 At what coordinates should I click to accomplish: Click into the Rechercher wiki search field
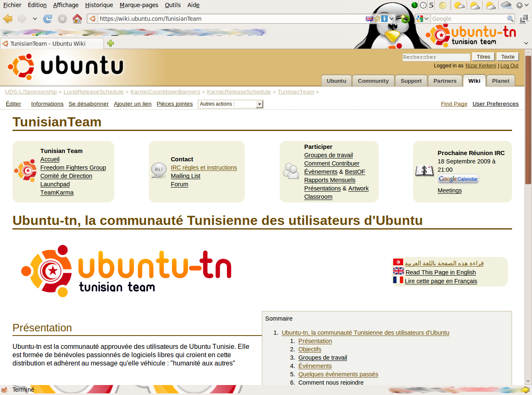pyautogui.click(x=436, y=57)
